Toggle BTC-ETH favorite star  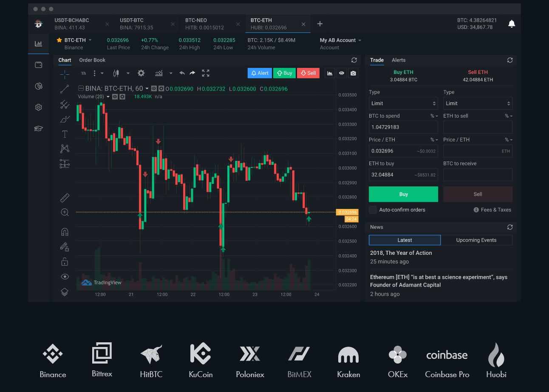point(59,40)
